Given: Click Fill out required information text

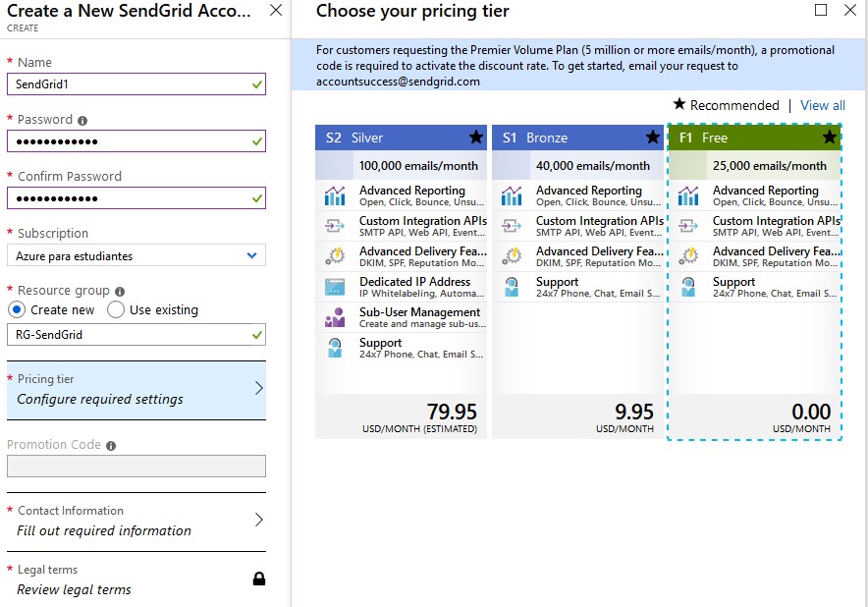Looking at the screenshot, I should click(104, 530).
